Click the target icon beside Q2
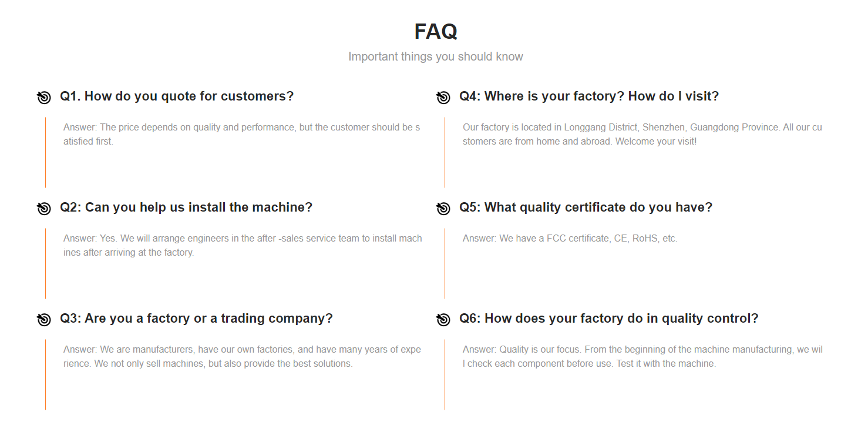The height and width of the screenshot is (422, 868). (43, 209)
